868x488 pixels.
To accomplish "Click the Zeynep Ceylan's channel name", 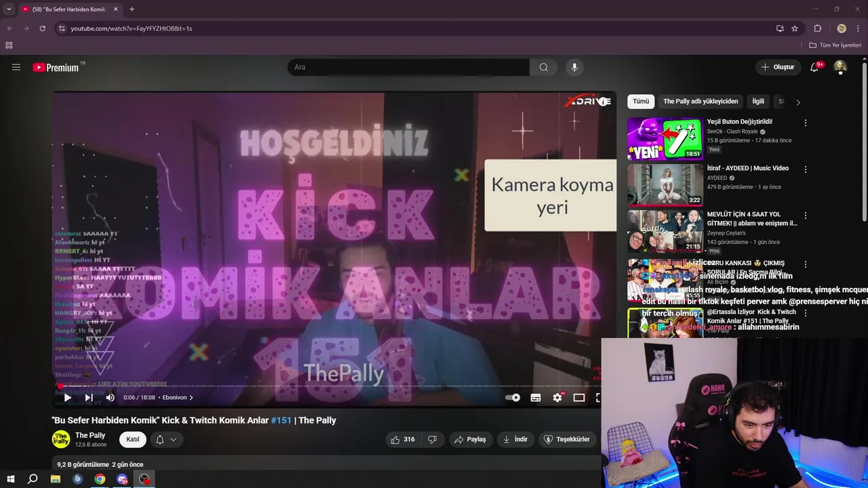I will pos(727,233).
